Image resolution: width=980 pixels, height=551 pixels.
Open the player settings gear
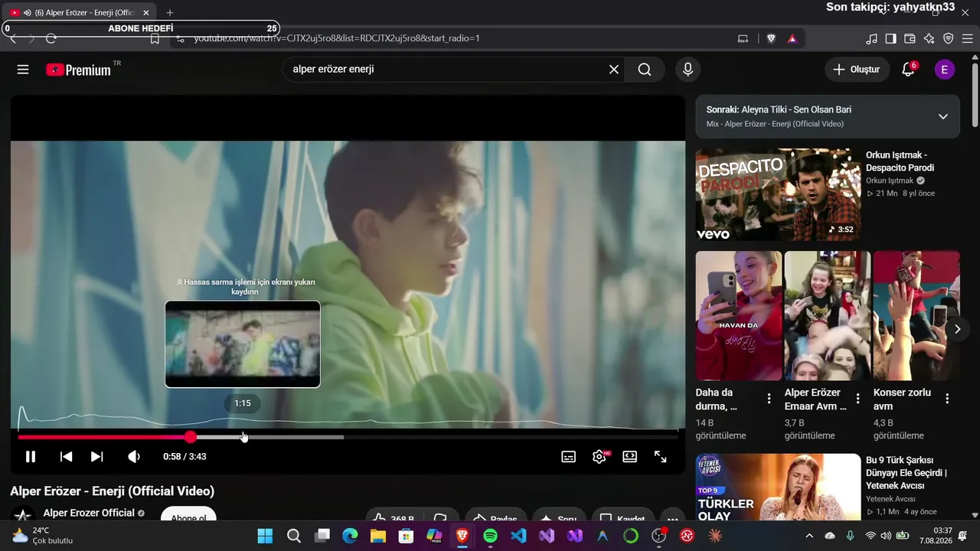pyautogui.click(x=599, y=457)
